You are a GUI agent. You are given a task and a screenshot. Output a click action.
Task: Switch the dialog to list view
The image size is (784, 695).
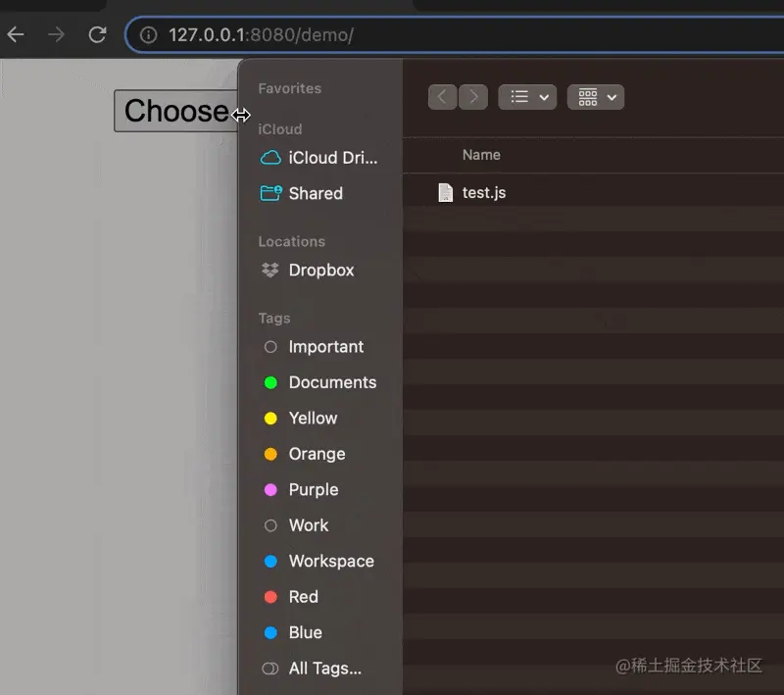click(x=517, y=97)
